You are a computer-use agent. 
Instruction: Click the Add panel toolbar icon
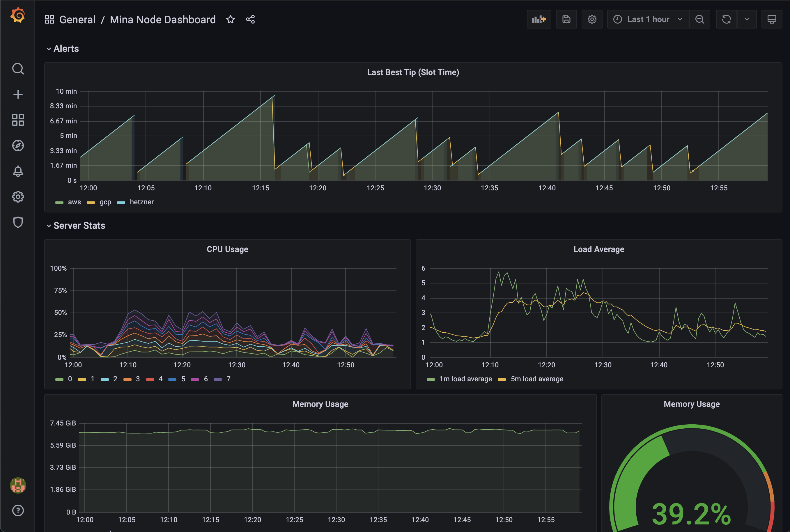pos(539,19)
